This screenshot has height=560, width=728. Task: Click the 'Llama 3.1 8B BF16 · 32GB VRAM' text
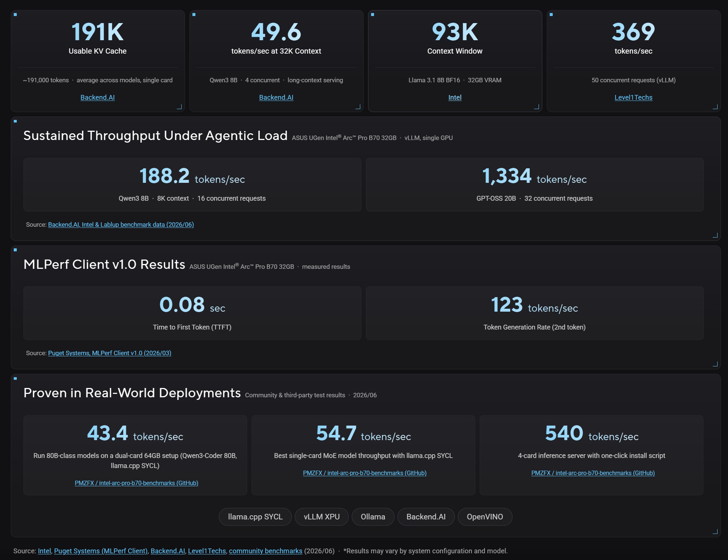click(x=455, y=80)
